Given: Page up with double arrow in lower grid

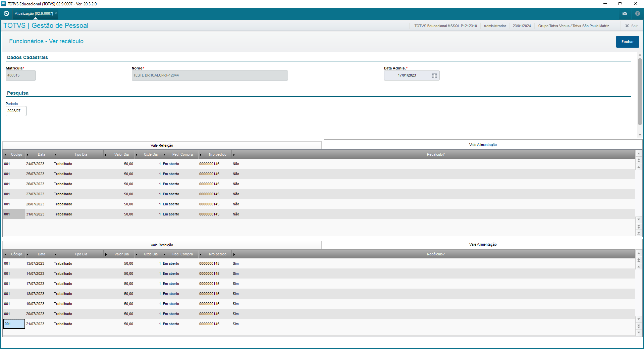Looking at the screenshot, I should (639, 260).
